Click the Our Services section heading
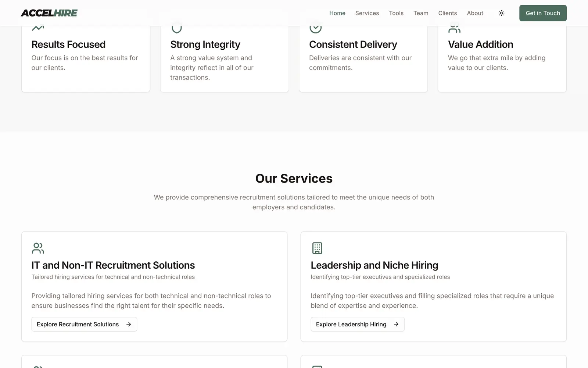The width and height of the screenshot is (588, 368). point(294,178)
